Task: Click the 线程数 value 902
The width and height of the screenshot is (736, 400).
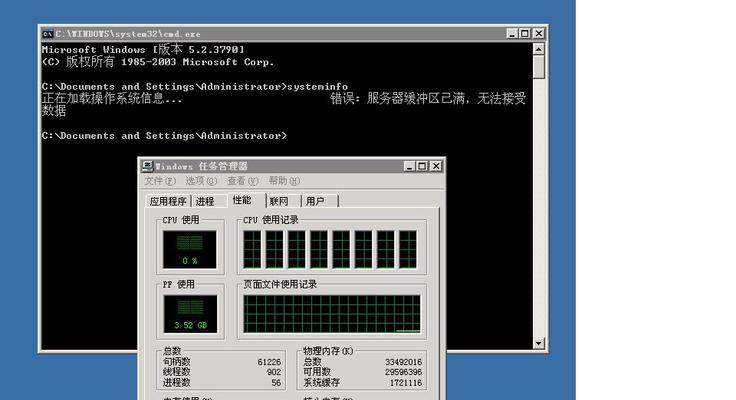Action: pyautogui.click(x=274, y=372)
